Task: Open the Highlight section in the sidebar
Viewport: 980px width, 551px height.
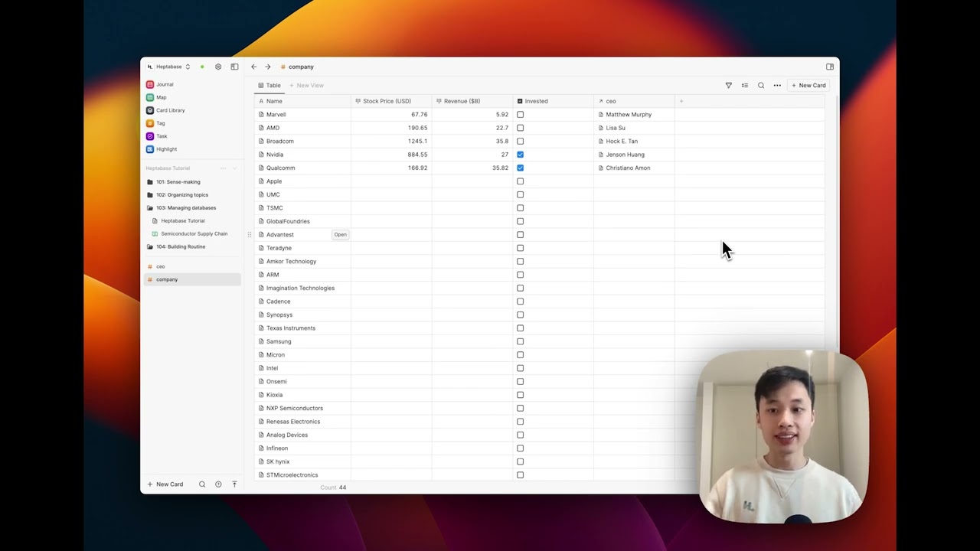Action: 162,149
